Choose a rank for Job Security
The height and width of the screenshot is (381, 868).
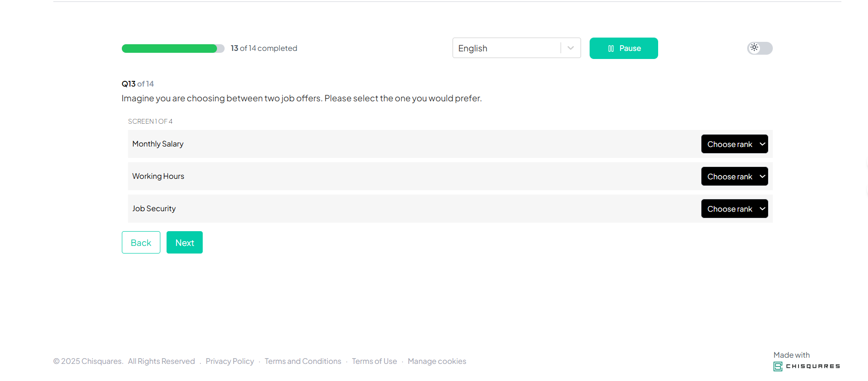[x=734, y=209]
